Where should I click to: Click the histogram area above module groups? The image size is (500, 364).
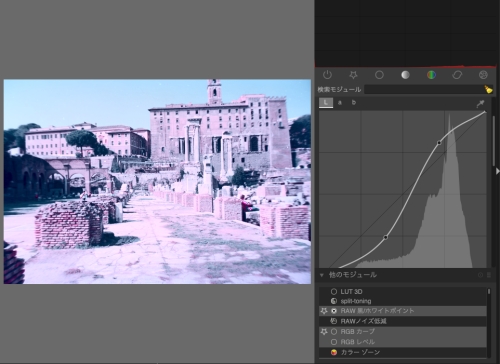tap(405, 33)
